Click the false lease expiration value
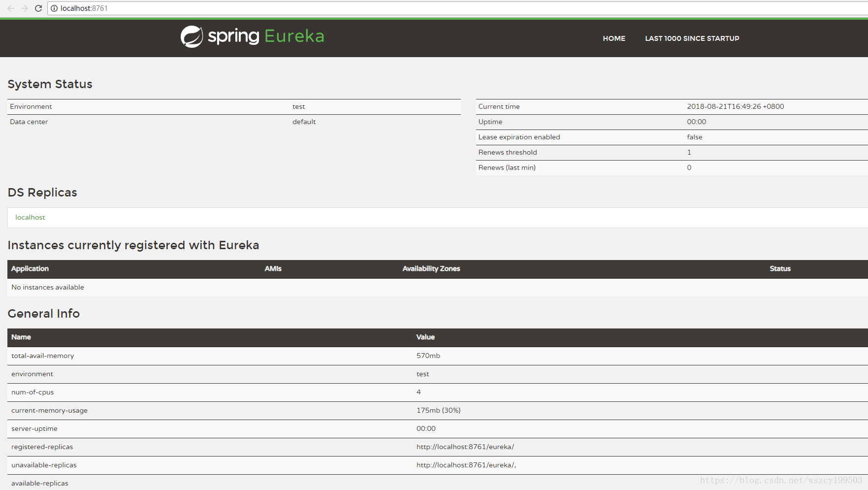This screenshot has width=868, height=490. tap(695, 137)
